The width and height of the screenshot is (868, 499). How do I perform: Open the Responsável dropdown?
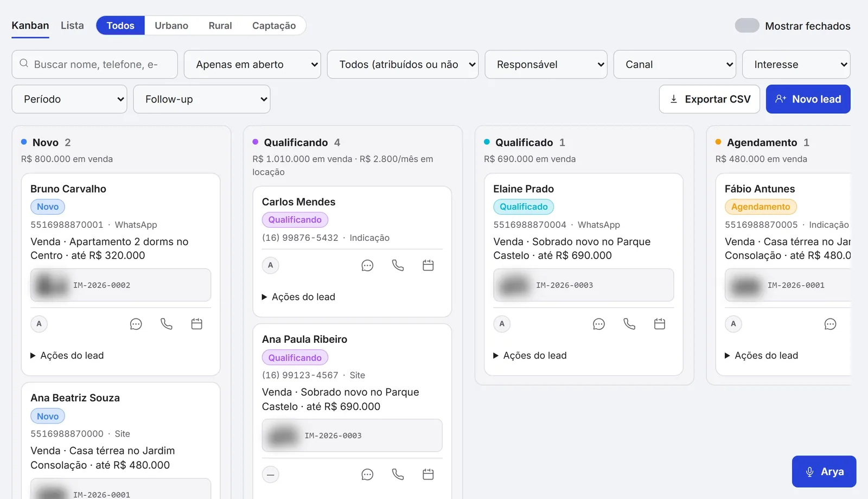tap(546, 65)
